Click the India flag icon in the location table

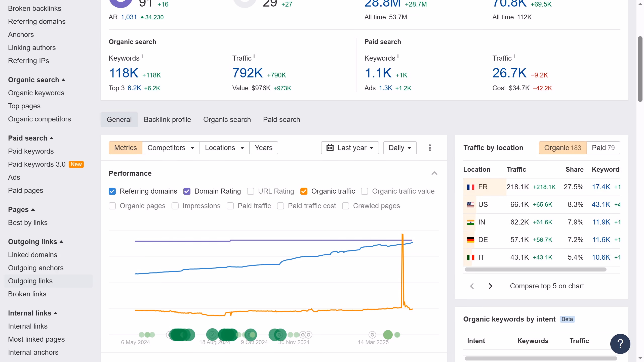pos(470,222)
